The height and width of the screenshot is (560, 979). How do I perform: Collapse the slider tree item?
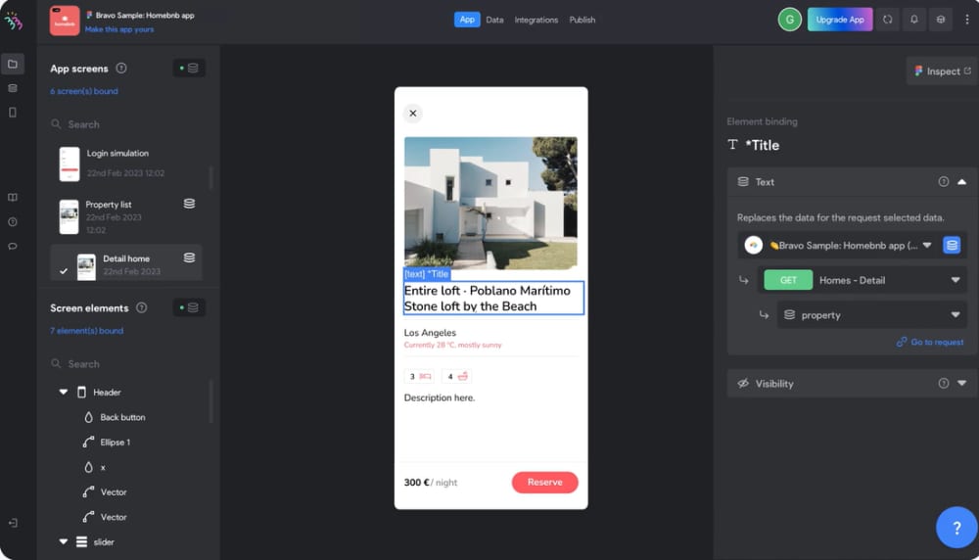[63, 542]
